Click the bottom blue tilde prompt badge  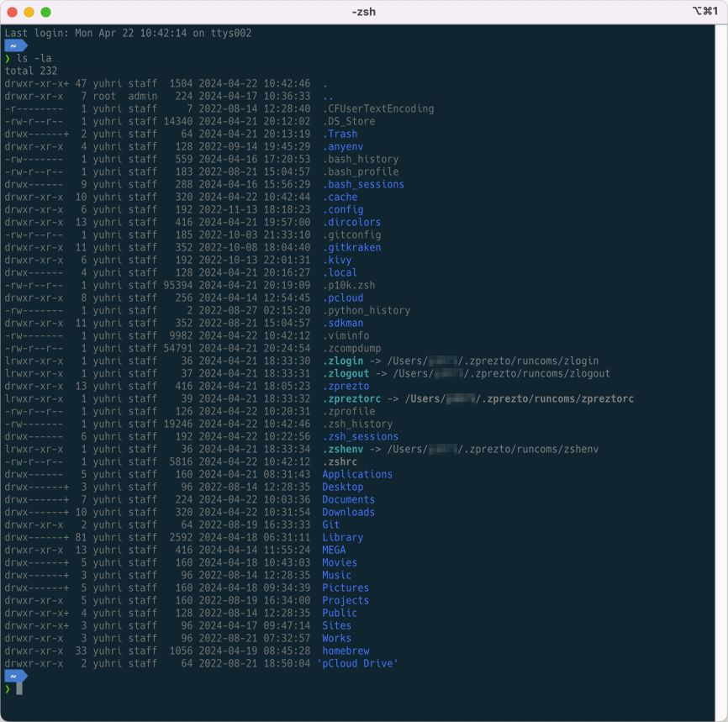point(16,676)
